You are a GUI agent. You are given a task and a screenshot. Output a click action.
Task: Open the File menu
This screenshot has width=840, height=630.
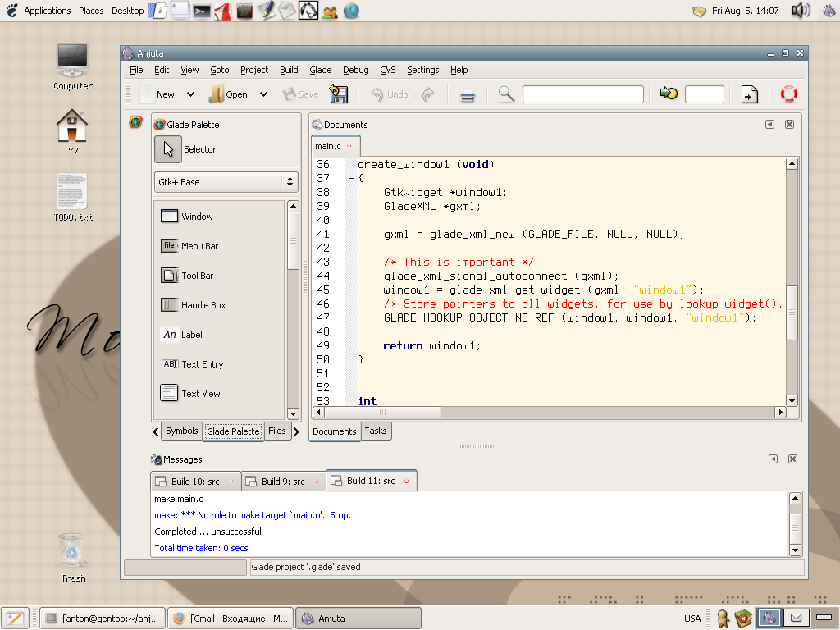point(136,70)
